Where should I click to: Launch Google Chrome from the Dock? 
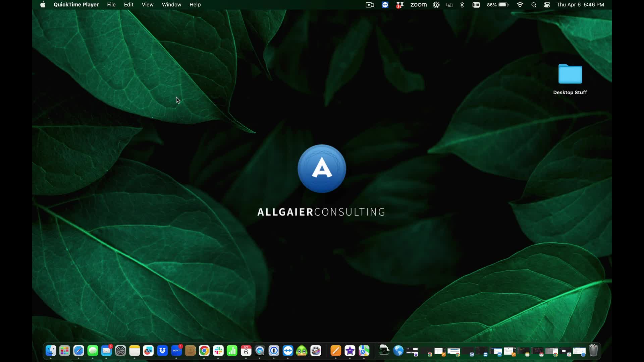click(x=204, y=351)
